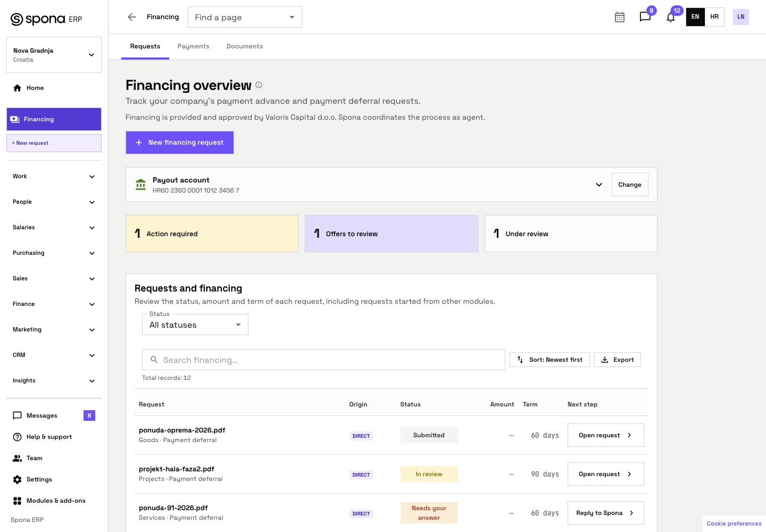Click the + New request sidebar link

[54, 143]
